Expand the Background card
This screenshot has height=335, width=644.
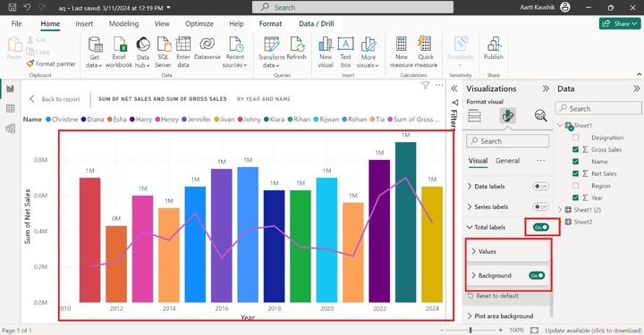tap(473, 275)
